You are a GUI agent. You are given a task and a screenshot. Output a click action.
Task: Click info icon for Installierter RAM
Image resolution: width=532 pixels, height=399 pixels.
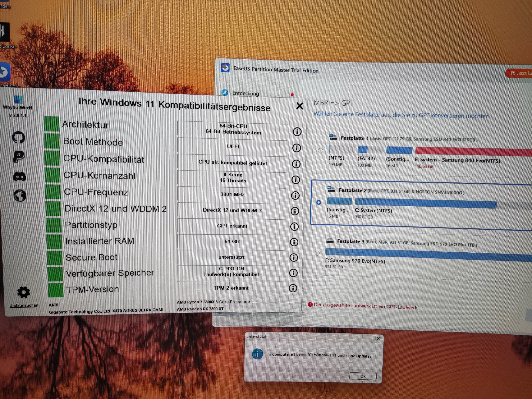[294, 242]
